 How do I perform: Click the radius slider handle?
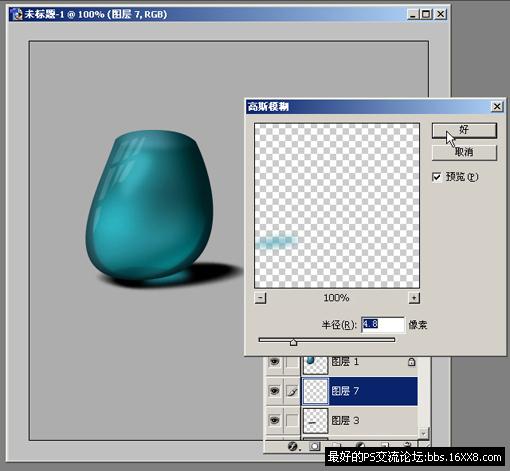point(293,342)
